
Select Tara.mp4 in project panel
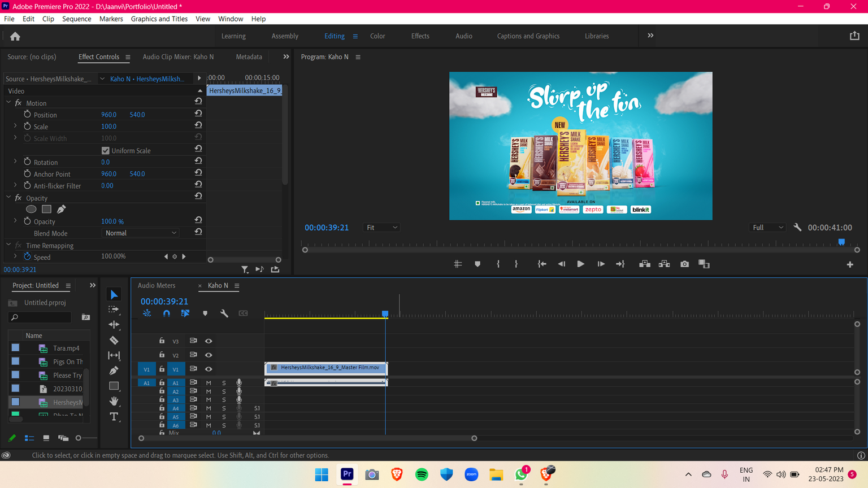pyautogui.click(x=66, y=348)
